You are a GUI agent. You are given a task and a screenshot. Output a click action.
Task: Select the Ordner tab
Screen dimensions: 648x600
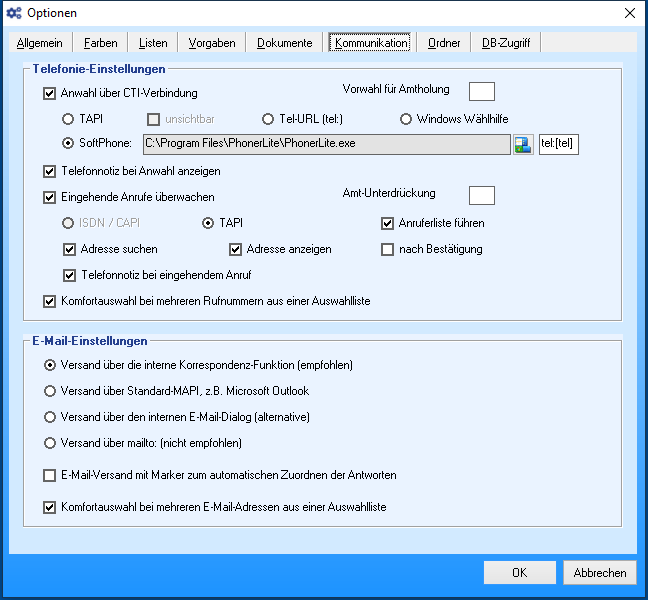coord(444,43)
